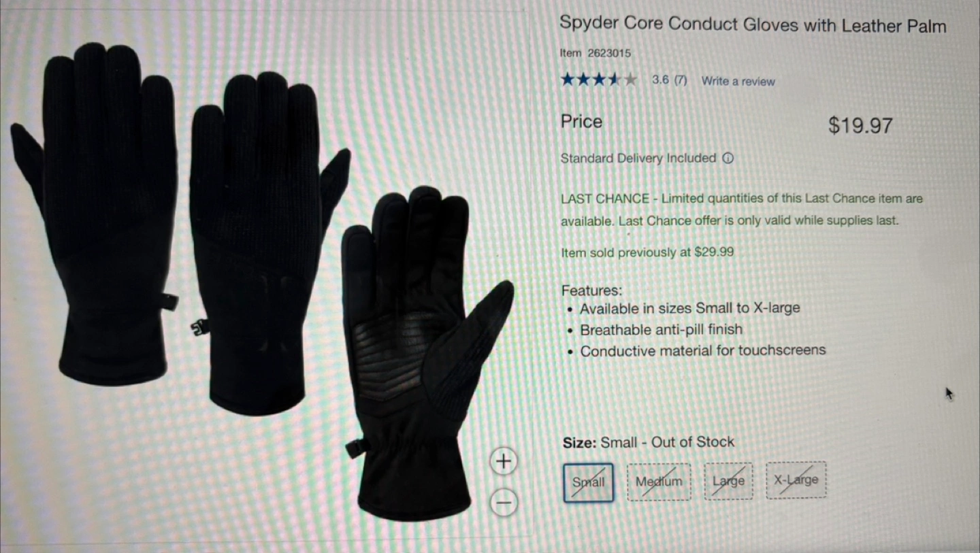Zoom out glove image with minus icon
Viewport: 980px width, 553px height.
[x=504, y=503]
